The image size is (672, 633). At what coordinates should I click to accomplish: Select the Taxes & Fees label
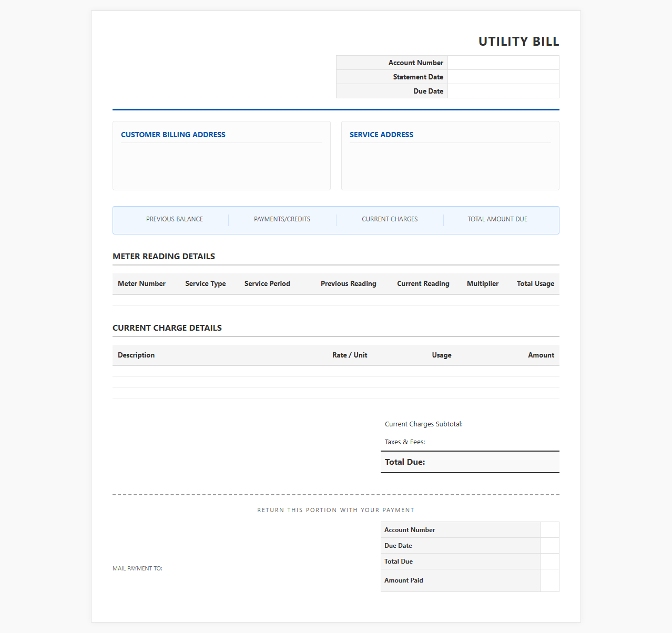click(405, 442)
